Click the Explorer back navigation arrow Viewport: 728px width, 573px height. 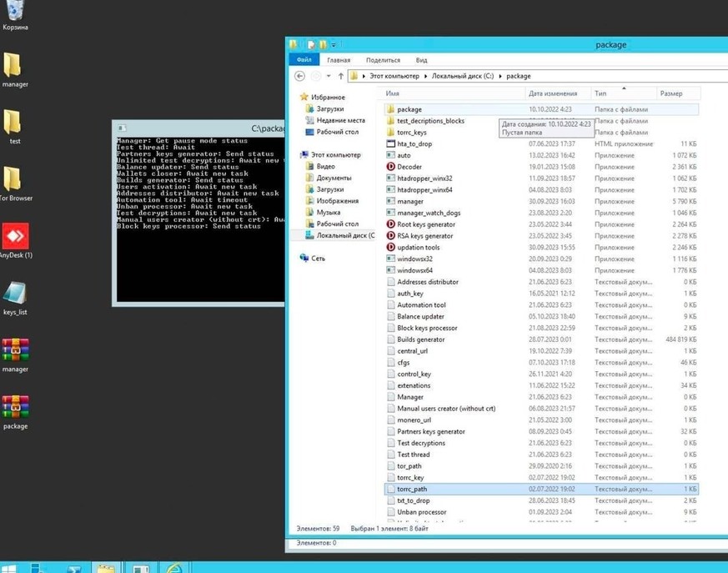(300, 76)
